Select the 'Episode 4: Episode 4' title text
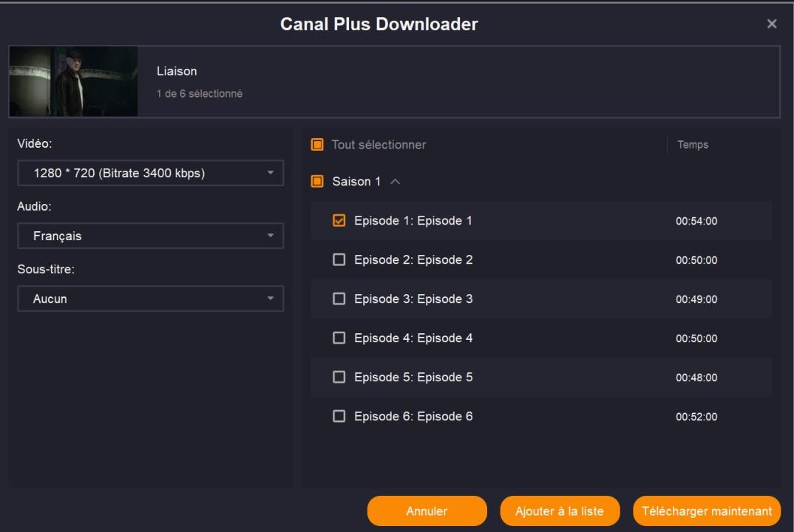This screenshot has height=532, width=794. (413, 338)
